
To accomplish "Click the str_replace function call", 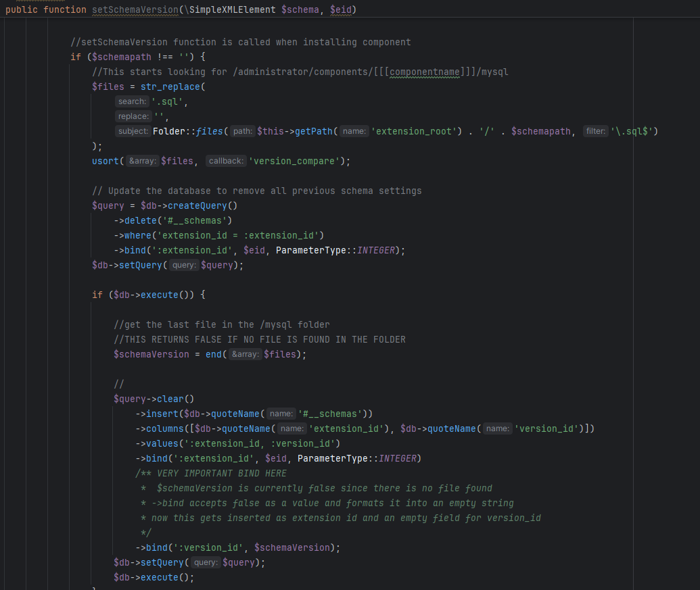I will click(x=170, y=87).
